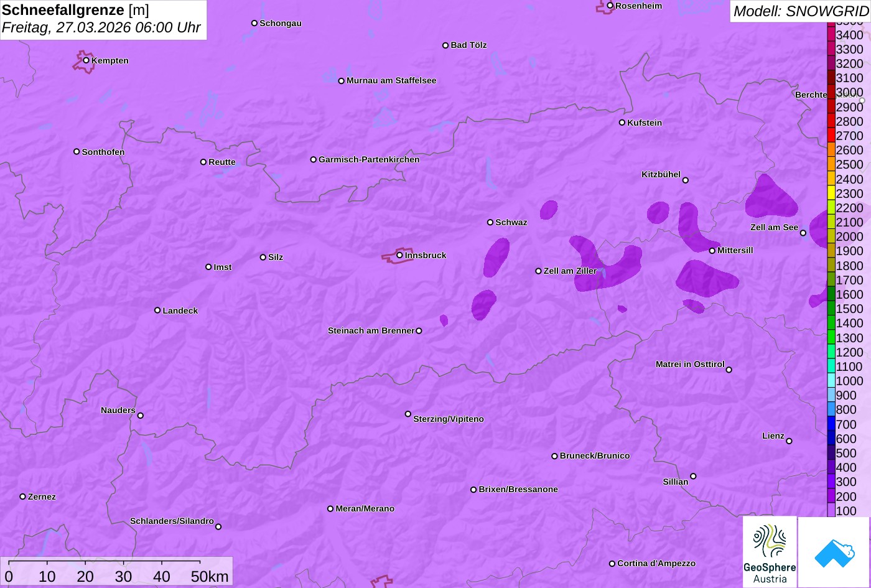Select the Silz location dot
Viewport: 871px width, 588px height.
pyautogui.click(x=263, y=257)
